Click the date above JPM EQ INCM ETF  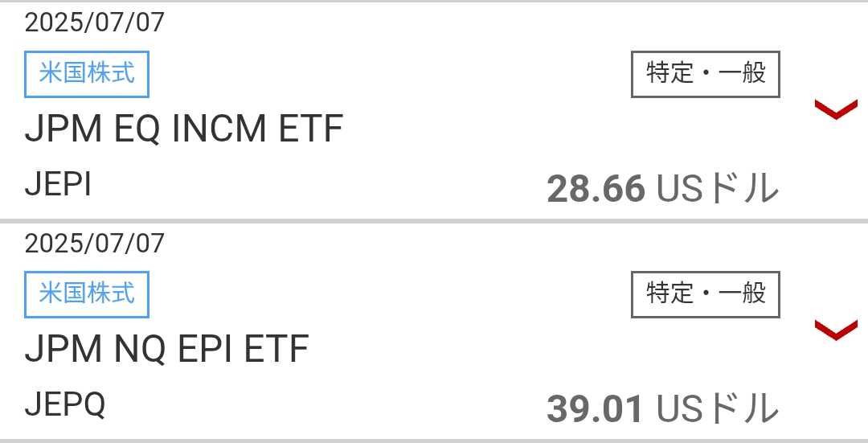tap(95, 23)
